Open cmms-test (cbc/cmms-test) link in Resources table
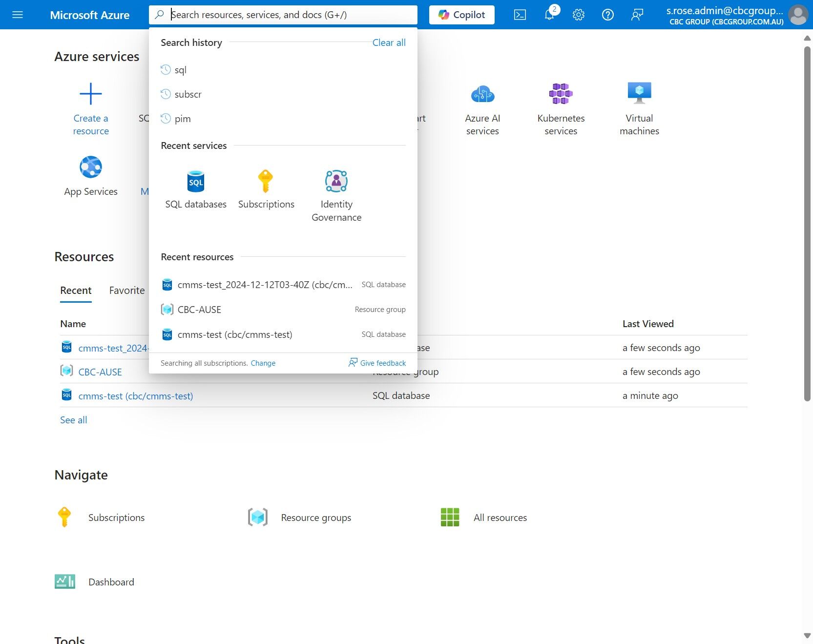 pyautogui.click(x=136, y=396)
